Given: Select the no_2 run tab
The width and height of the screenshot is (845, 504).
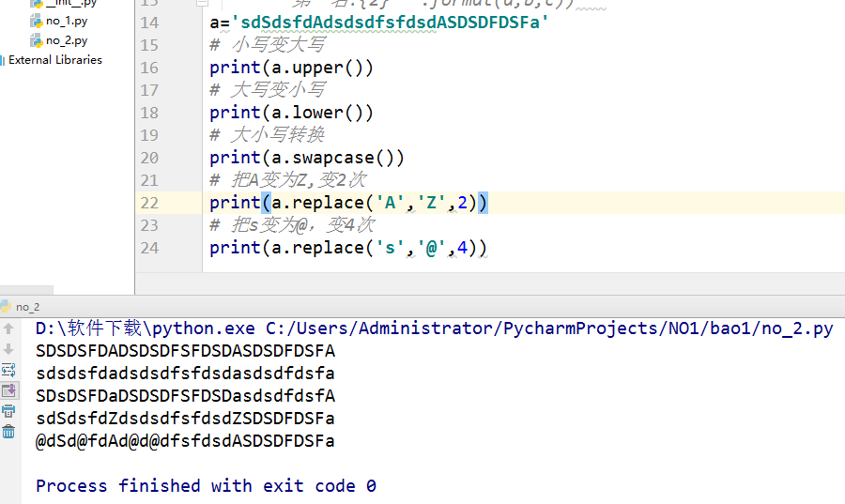Looking at the screenshot, I should 27,307.
